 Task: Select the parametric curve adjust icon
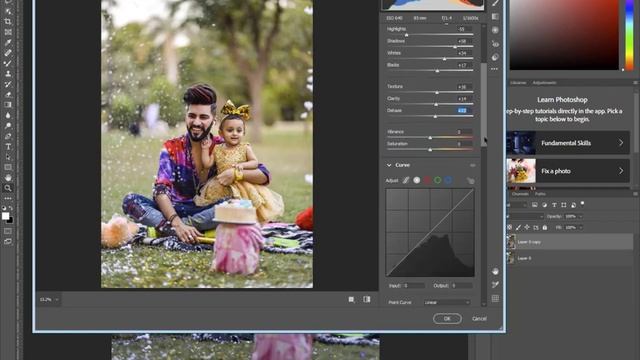(x=406, y=180)
